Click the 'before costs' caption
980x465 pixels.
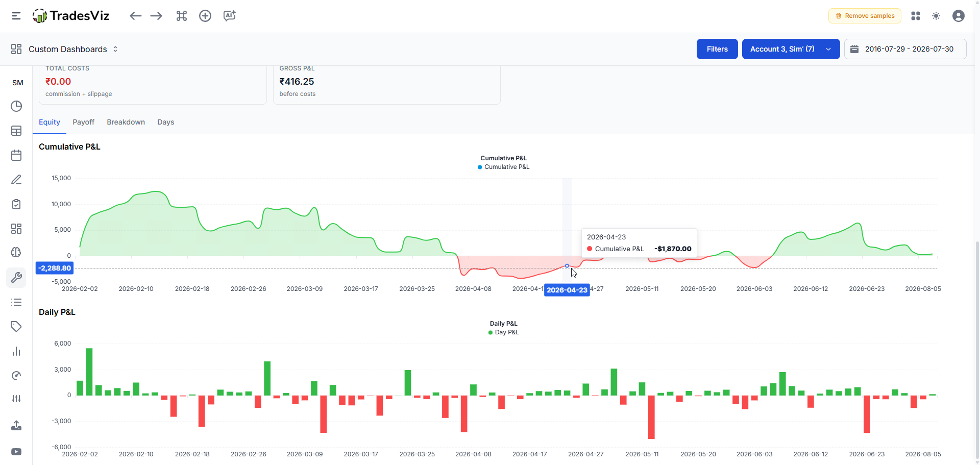(x=298, y=94)
